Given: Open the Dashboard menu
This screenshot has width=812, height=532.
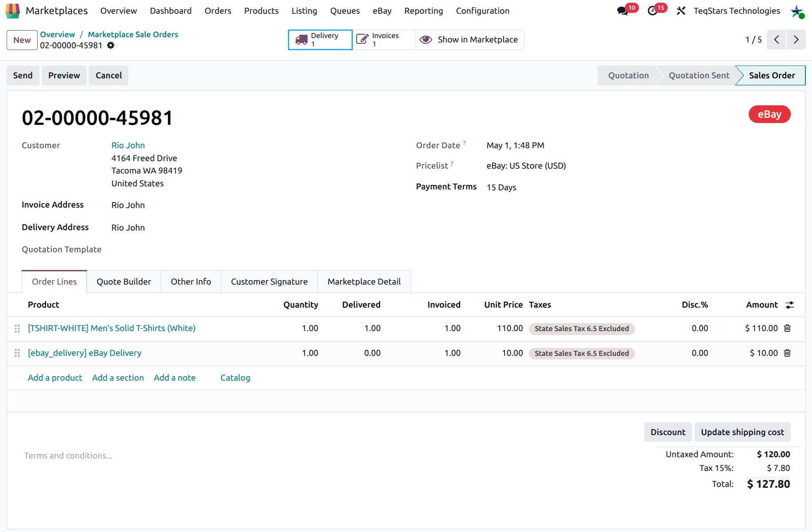Looking at the screenshot, I should pyautogui.click(x=171, y=11).
